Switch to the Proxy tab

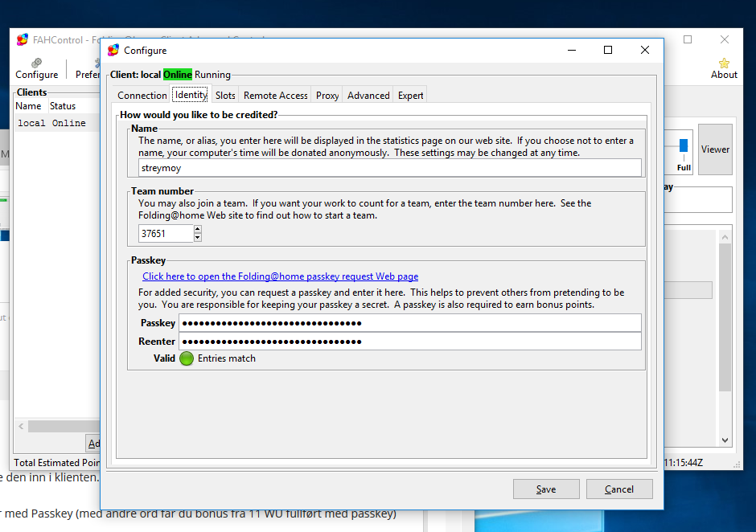click(327, 96)
